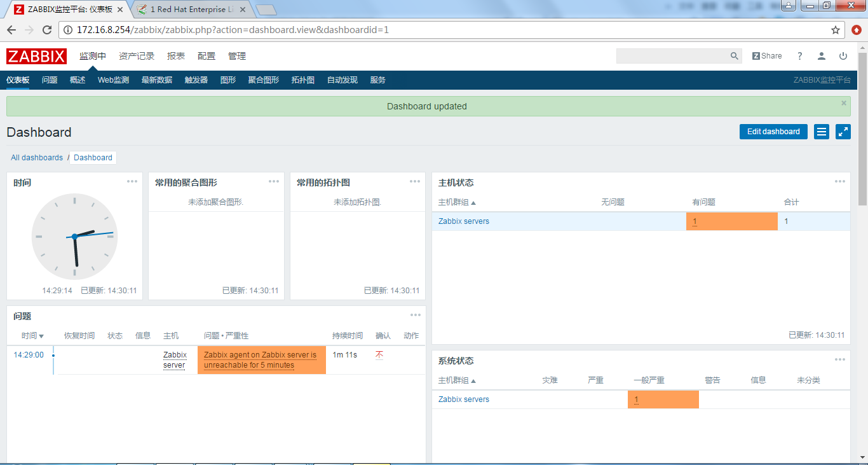Switch to fullscreen with the expand icon
Screen dimensions: 868x465
(843, 132)
